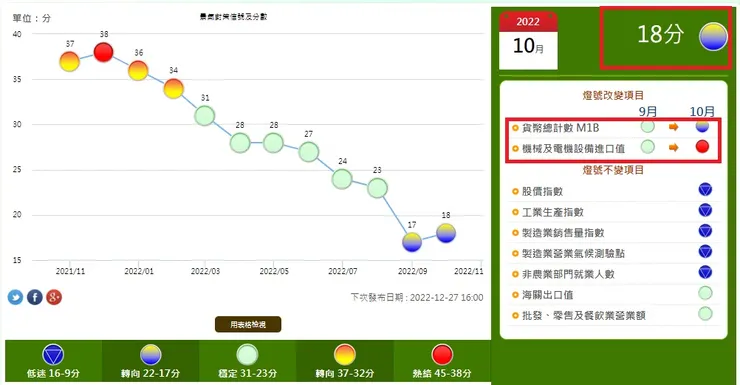Click the 燈號改變項目 heading
The width and height of the screenshot is (740, 385).
click(613, 95)
